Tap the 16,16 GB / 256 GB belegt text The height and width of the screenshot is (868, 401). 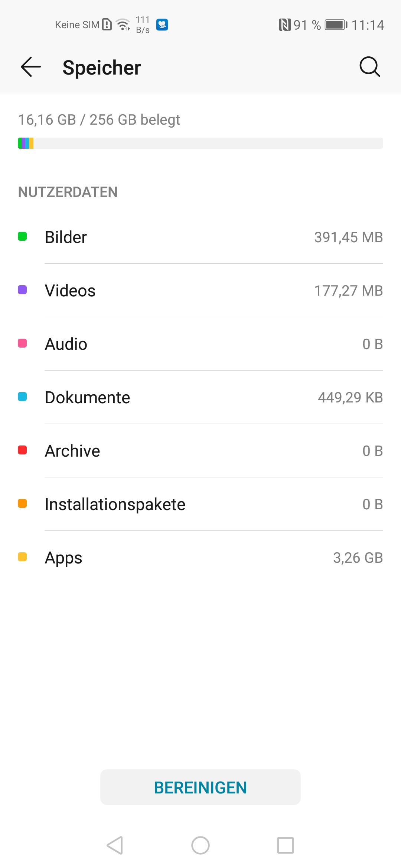click(x=99, y=120)
